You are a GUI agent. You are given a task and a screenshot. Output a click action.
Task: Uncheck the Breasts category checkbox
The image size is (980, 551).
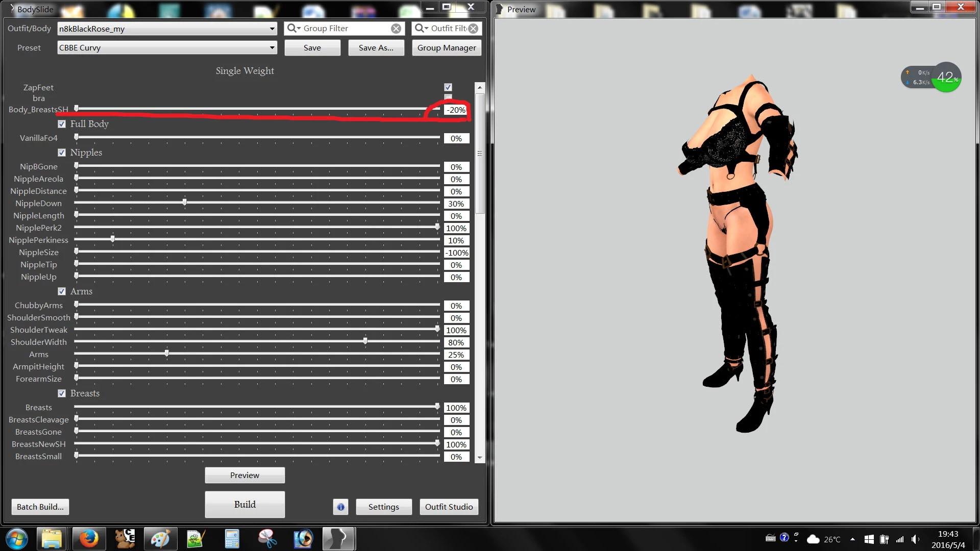coord(62,393)
